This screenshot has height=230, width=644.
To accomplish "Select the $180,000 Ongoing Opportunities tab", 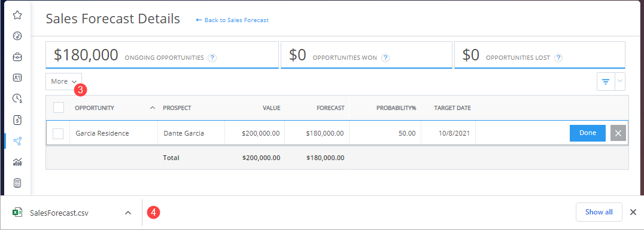I will (x=162, y=54).
